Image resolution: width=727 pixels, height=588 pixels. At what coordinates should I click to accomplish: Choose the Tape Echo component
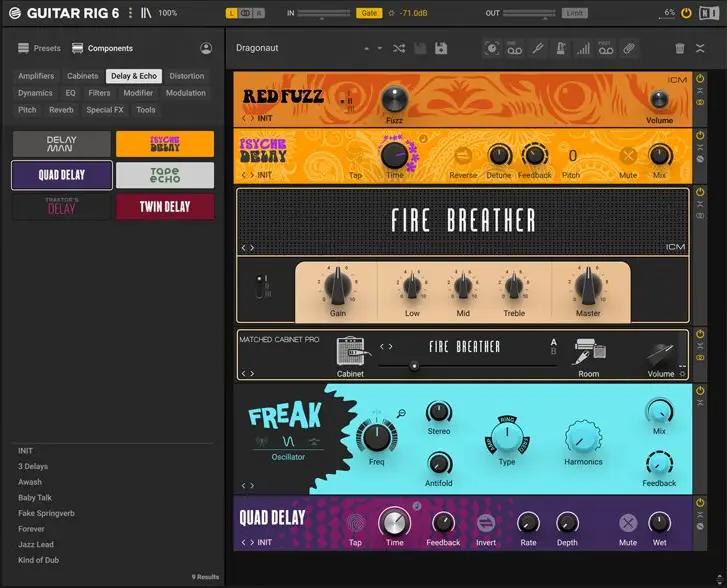coord(165,175)
